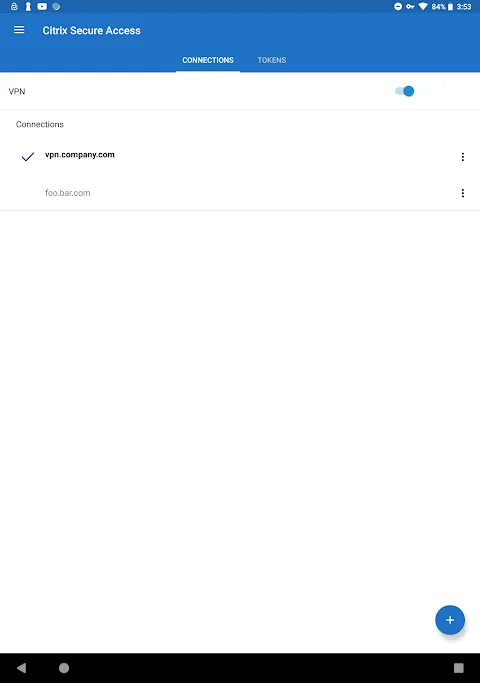Click the Citrix Secure Access title
This screenshot has height=683, width=480.
[91, 30]
